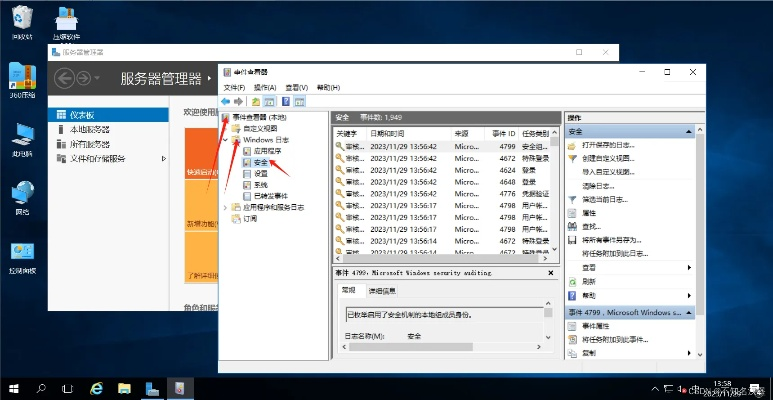Select 订阅 in the tree
Screen dimensions: 773x400
click(x=250, y=218)
